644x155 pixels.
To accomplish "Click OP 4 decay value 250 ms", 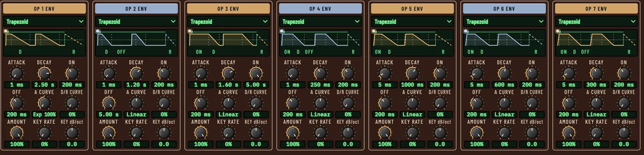I will coord(320,85).
